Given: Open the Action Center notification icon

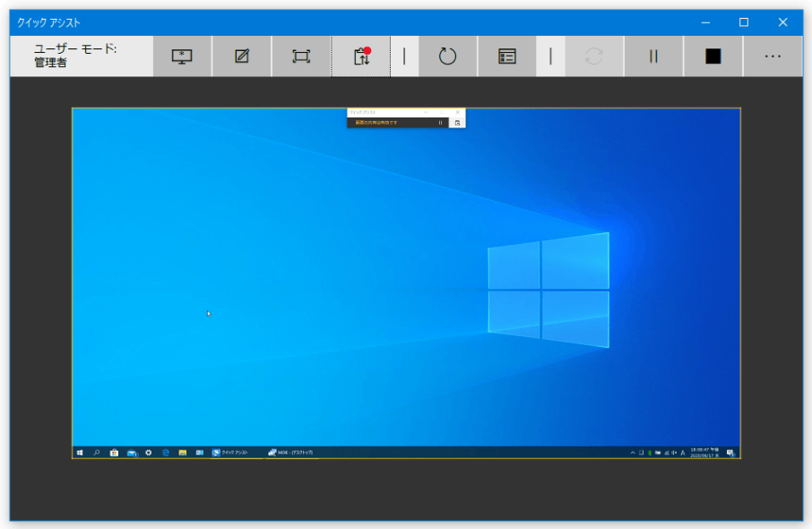Looking at the screenshot, I should pos(730,453).
